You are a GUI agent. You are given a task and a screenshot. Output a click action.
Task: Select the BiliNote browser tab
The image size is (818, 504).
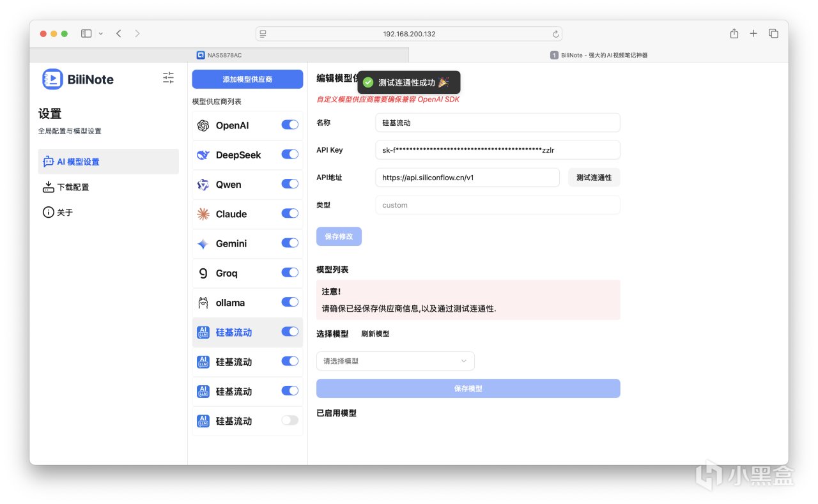tap(599, 55)
